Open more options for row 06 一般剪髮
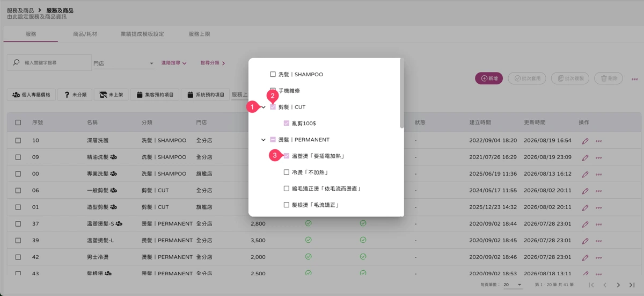Viewport: 644px width, 296px height. 598,191
